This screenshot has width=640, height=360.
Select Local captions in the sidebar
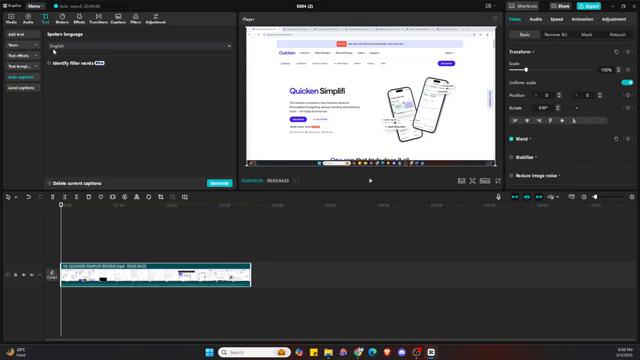pyautogui.click(x=23, y=88)
